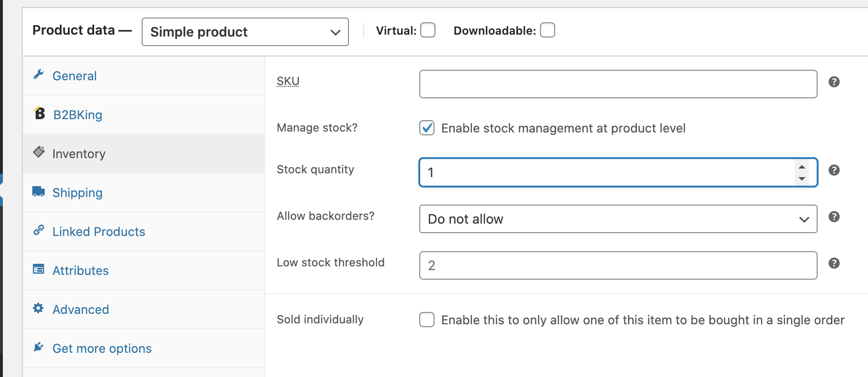
Task: Click the Inventory tag icon
Action: click(x=39, y=152)
